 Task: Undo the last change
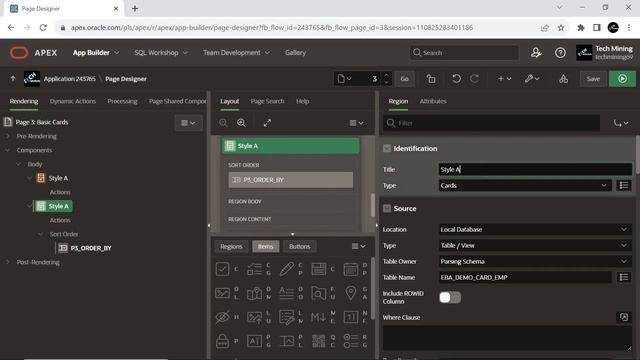point(456,79)
